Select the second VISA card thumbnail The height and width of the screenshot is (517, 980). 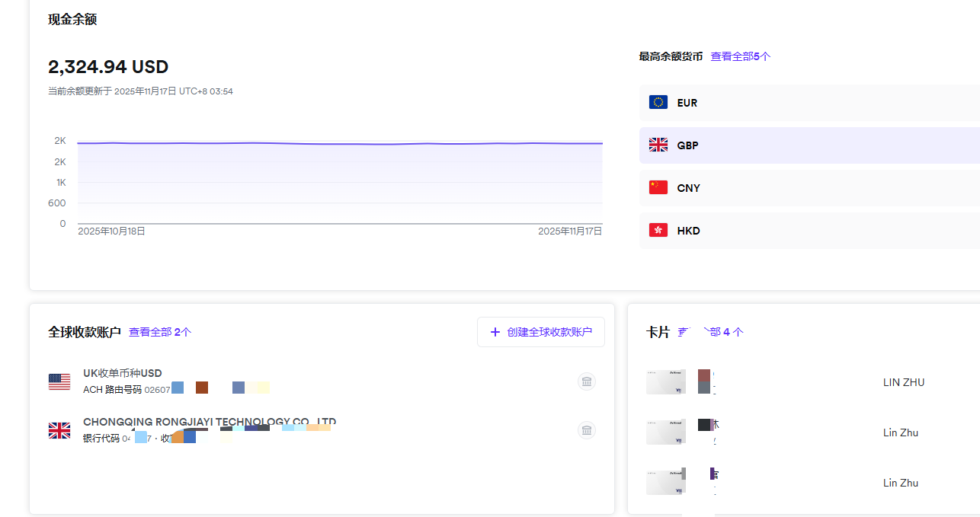coord(665,432)
